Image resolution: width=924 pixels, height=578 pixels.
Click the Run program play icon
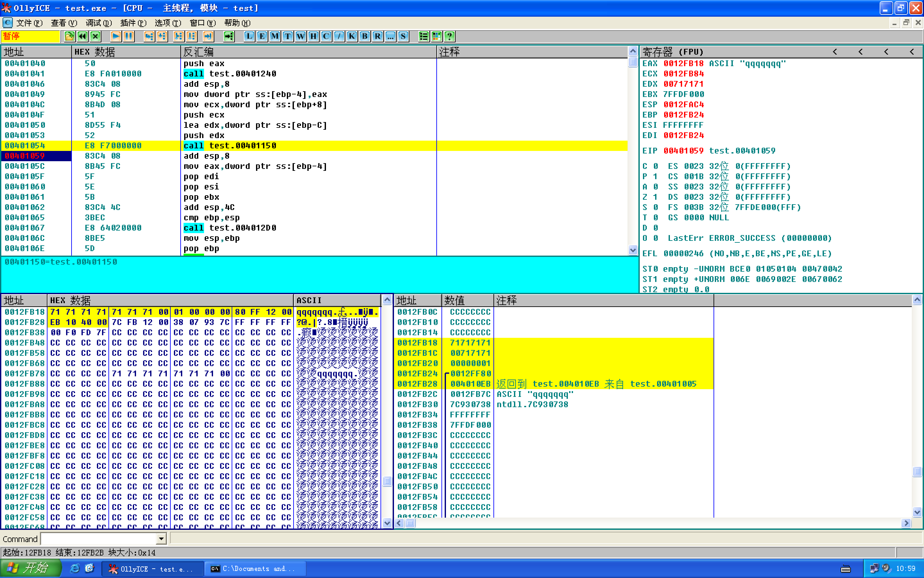point(116,36)
